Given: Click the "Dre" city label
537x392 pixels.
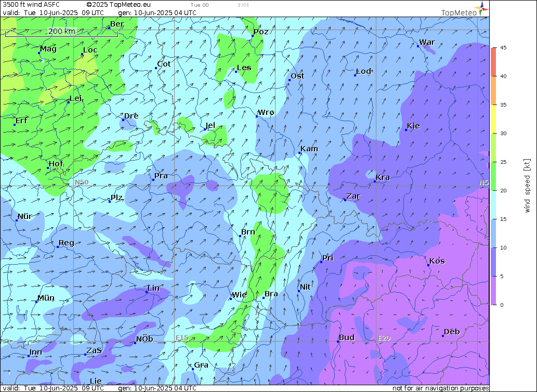Looking at the screenshot, I should [131, 116].
